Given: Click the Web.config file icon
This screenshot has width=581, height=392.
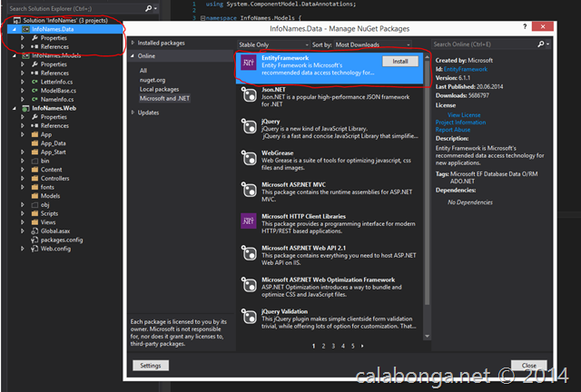Looking at the screenshot, I should pos(34,249).
